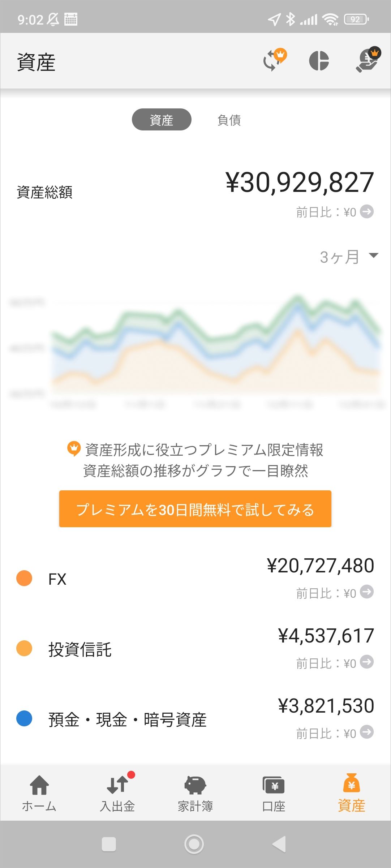Tap the premium sync refresh icon

coord(274,60)
